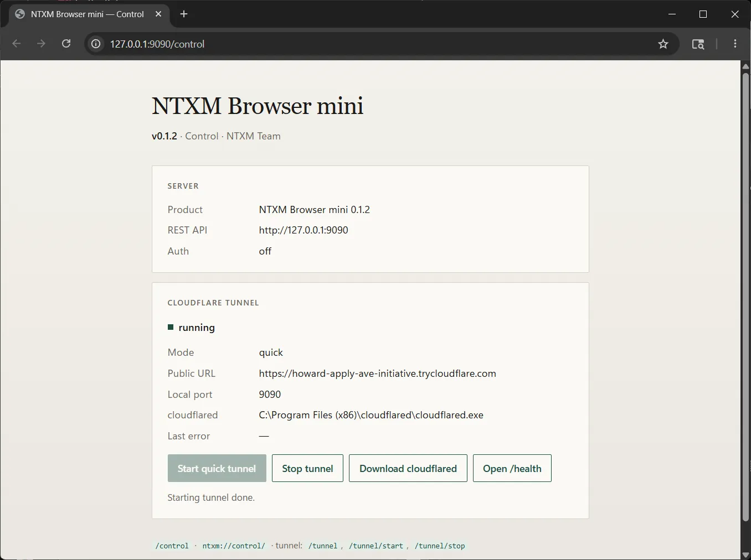This screenshot has width=751, height=560.
Task: Open the browser three-dot menu
Action: [x=735, y=44]
